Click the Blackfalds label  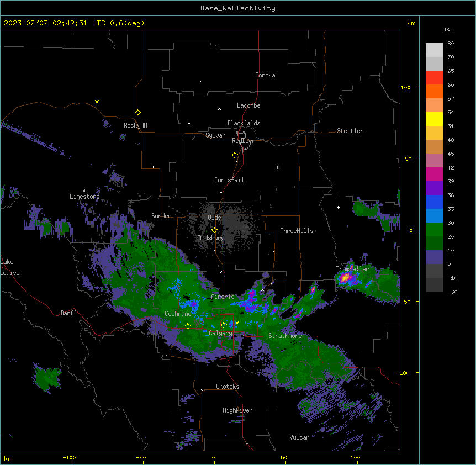click(244, 123)
